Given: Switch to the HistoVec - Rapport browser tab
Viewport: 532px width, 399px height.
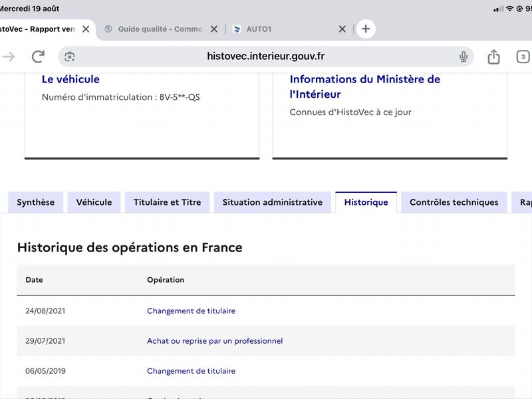Looking at the screenshot, I should [x=37, y=29].
